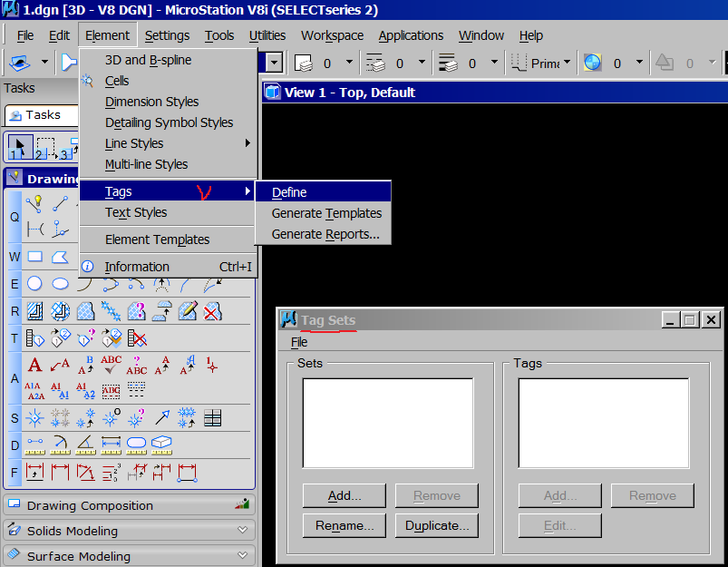Open Dimension Styles from Element menu
This screenshot has width=728, height=567.
(167, 102)
